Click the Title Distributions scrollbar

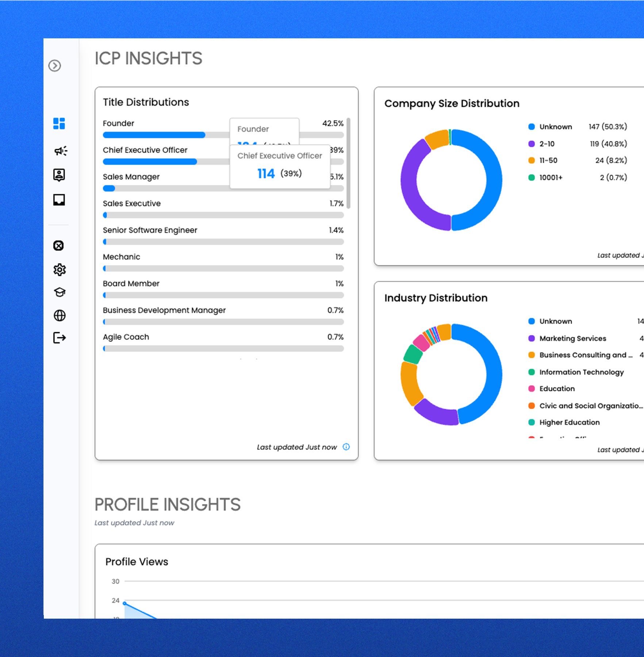(x=349, y=163)
